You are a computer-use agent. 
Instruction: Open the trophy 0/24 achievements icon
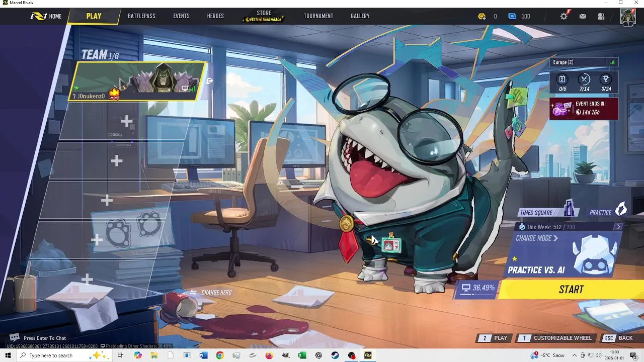click(606, 79)
